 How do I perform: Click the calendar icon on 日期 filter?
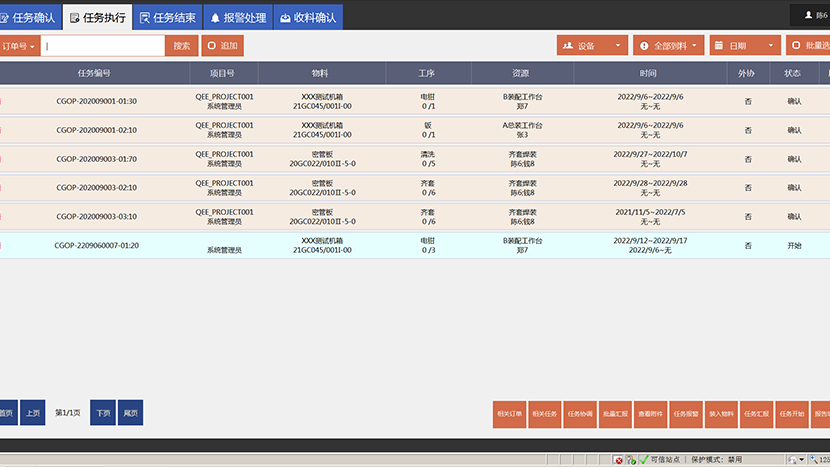point(719,46)
